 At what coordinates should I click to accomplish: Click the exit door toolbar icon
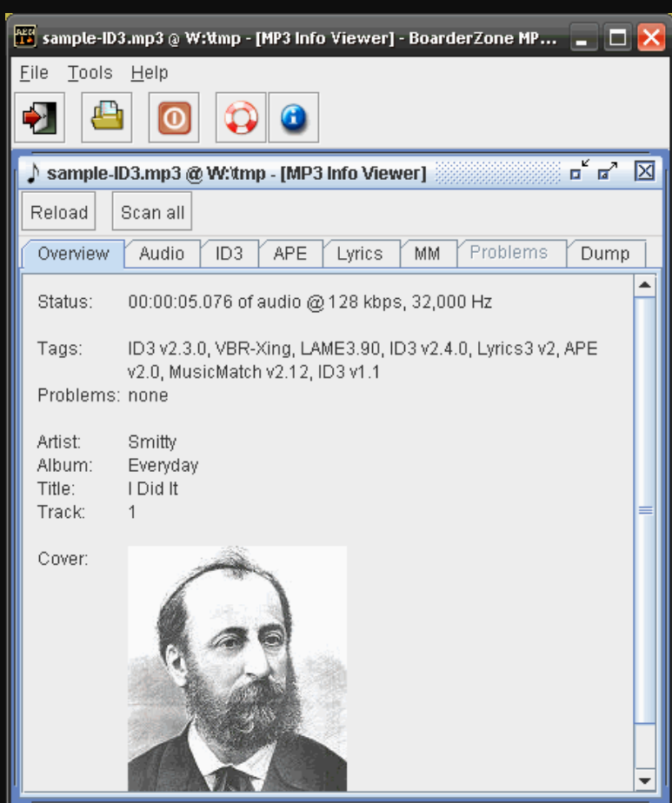click(39, 118)
